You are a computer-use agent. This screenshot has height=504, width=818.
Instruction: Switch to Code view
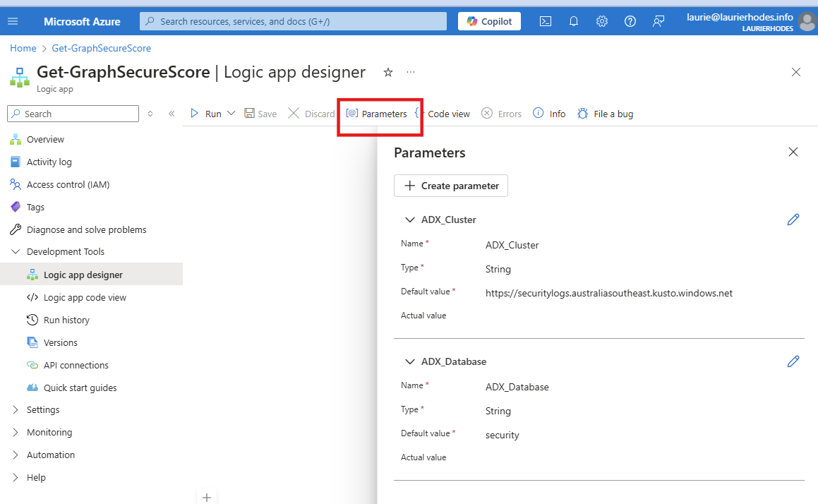point(443,114)
